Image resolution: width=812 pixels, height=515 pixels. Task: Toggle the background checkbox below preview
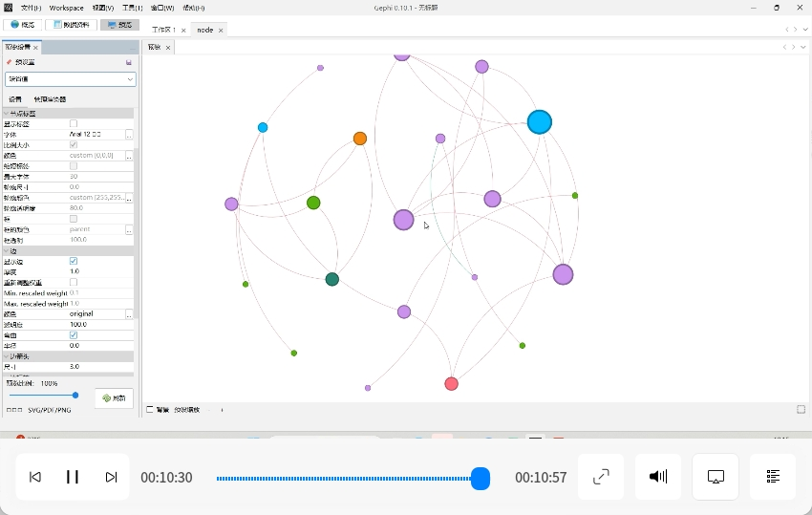(x=150, y=409)
